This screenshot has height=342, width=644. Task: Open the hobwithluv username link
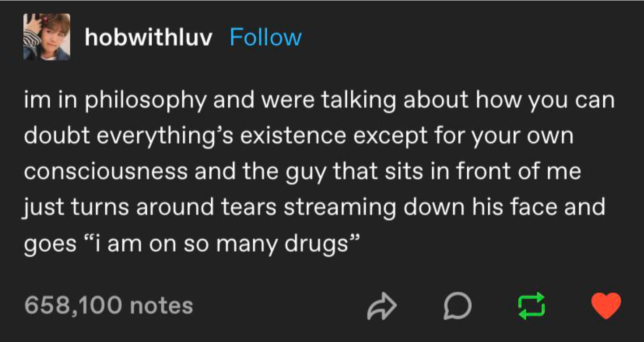(148, 38)
